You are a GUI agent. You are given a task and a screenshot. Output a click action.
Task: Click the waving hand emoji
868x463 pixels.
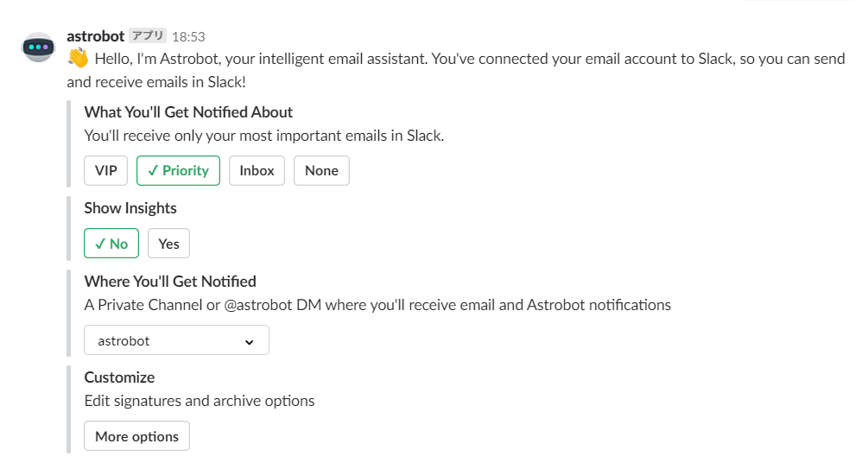(x=78, y=59)
